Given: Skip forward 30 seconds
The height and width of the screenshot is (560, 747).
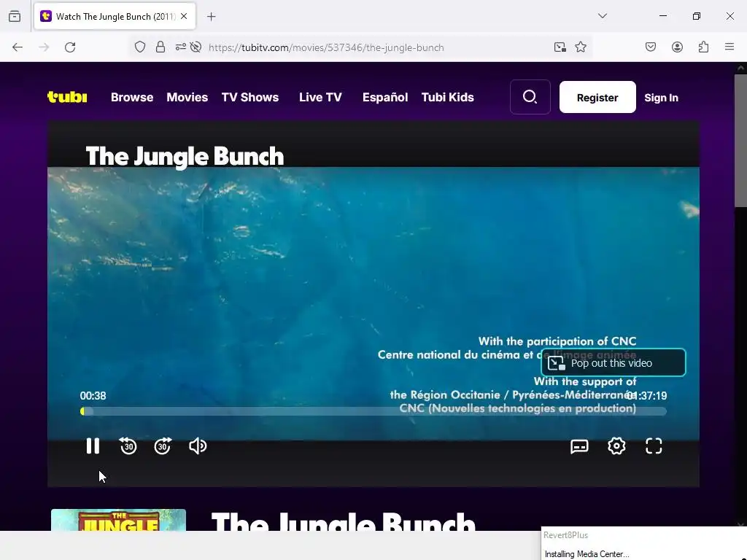Looking at the screenshot, I should click(x=163, y=446).
